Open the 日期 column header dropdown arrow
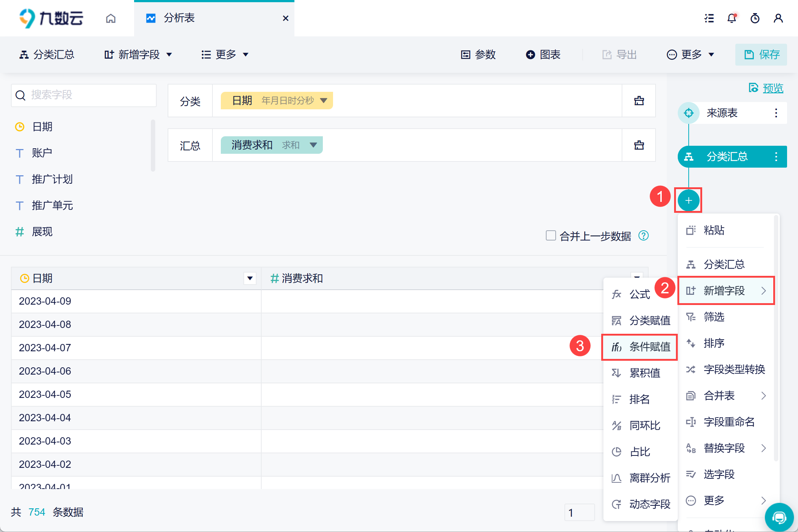This screenshot has width=798, height=532. pyautogui.click(x=250, y=278)
